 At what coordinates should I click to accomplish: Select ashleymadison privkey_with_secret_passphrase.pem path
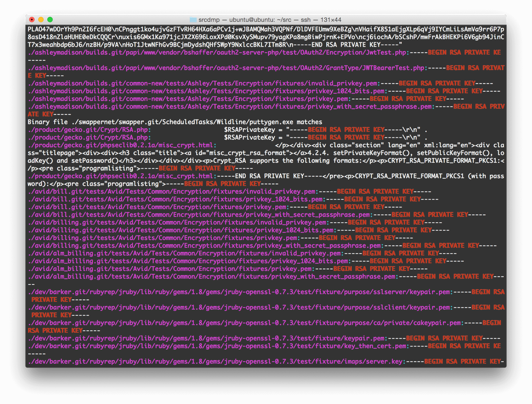[230, 106]
